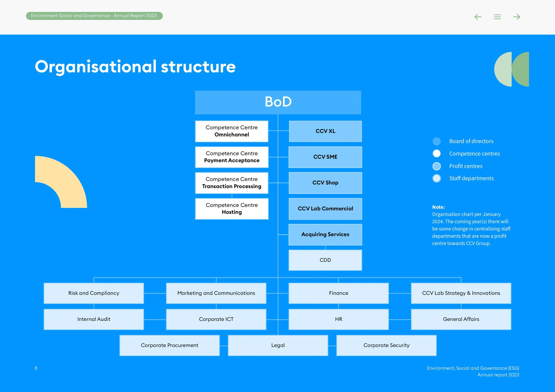Click the CCV XL profit centre
Viewport: 555px width, 392px height.
click(x=325, y=131)
